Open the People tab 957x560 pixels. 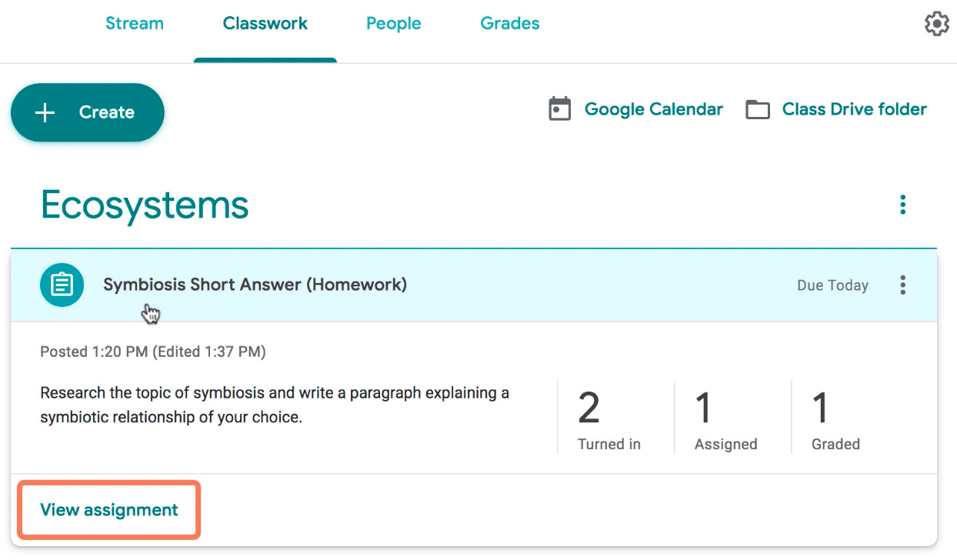[x=393, y=23]
